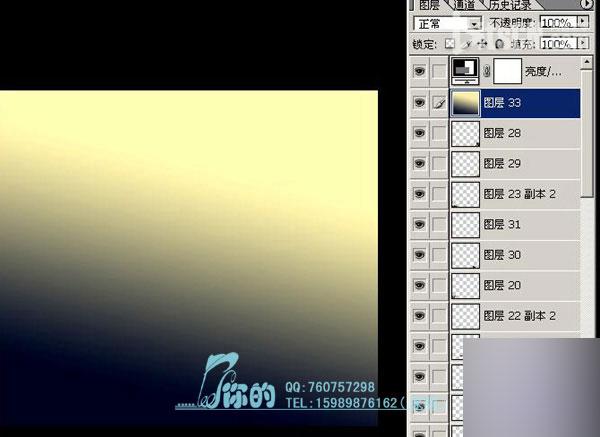600x437 pixels.
Task: Toggle link box of 图层 23 副本 2
Action: (439, 194)
